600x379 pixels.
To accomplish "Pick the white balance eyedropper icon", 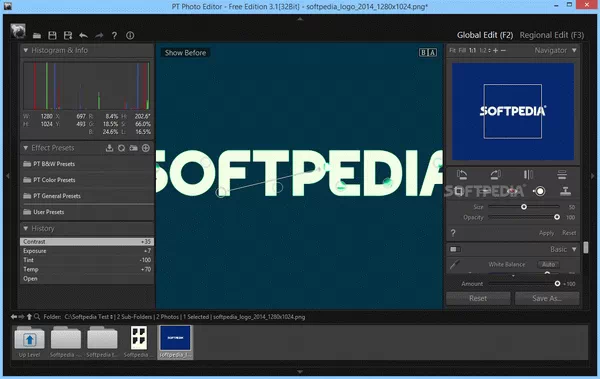I will pos(455,264).
